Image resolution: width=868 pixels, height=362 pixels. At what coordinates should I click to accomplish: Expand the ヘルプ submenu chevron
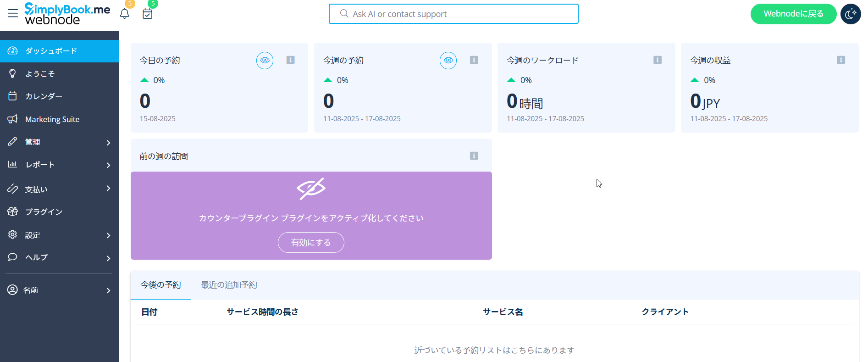[x=108, y=258]
